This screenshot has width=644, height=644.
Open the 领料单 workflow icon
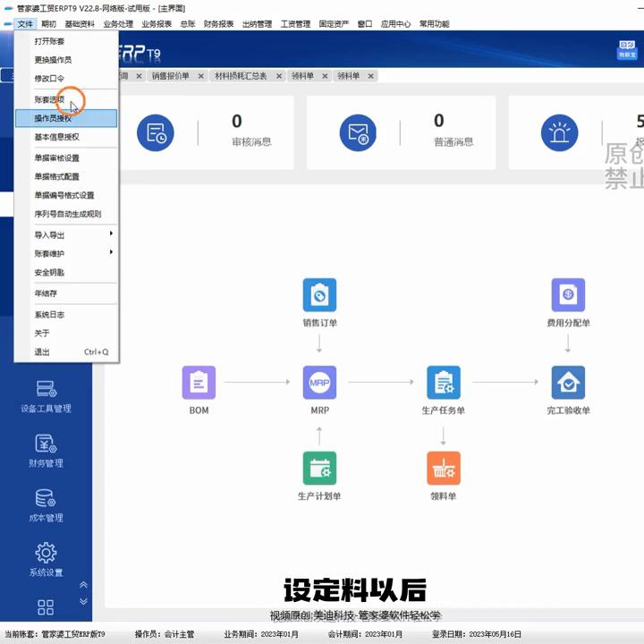[444, 468]
